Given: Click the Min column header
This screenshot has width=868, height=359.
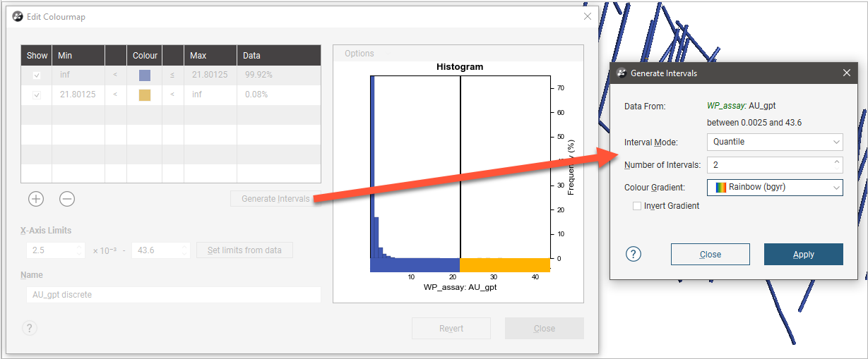Looking at the screenshot, I should (x=78, y=55).
